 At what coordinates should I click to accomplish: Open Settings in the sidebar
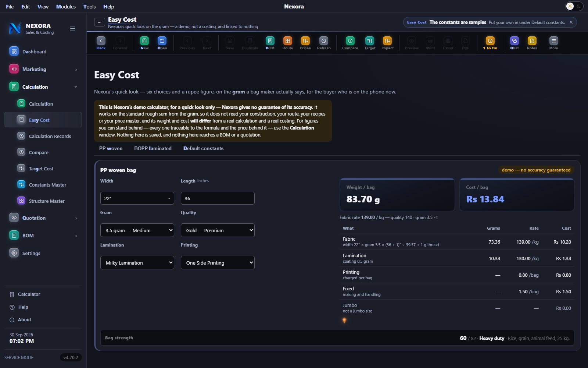pyautogui.click(x=43, y=253)
